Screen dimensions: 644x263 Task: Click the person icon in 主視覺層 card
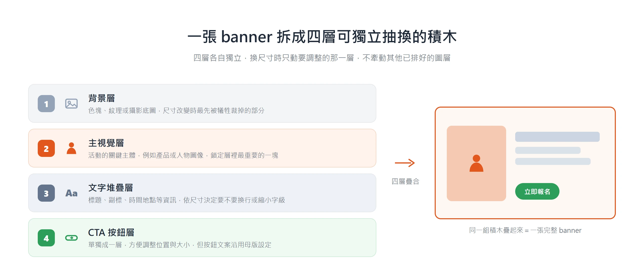coord(71,148)
